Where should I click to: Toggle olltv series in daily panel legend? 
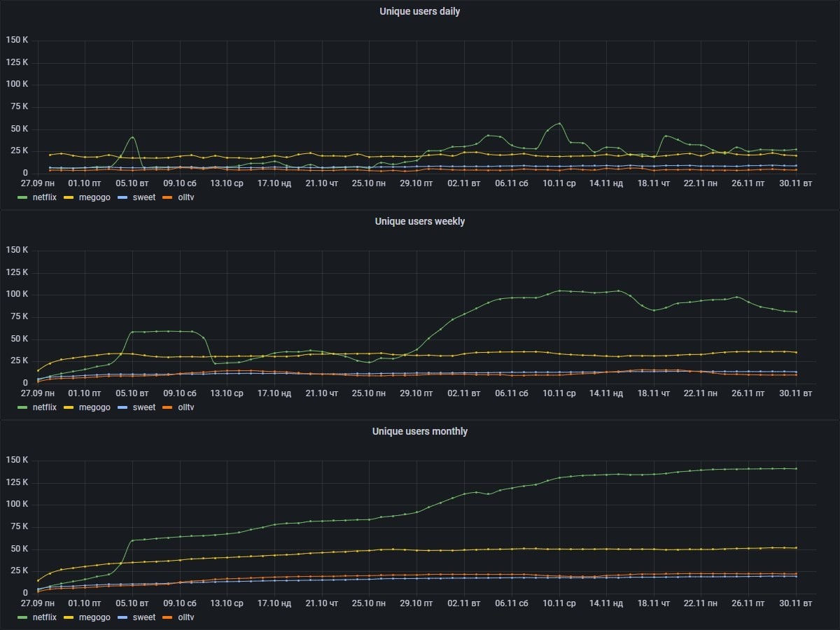(186, 197)
